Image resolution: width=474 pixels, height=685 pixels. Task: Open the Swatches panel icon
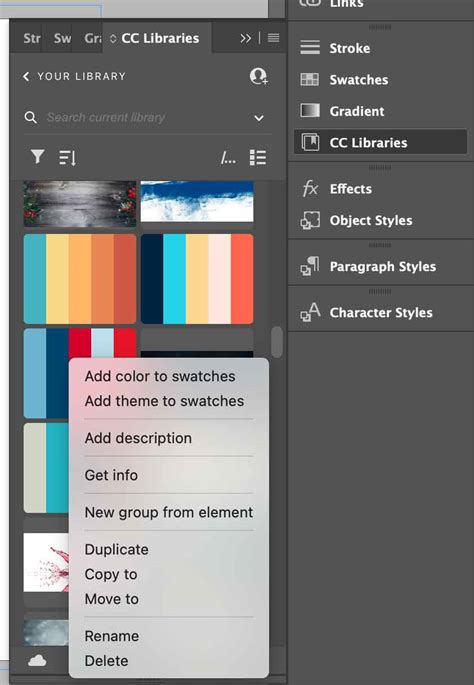pyautogui.click(x=310, y=80)
